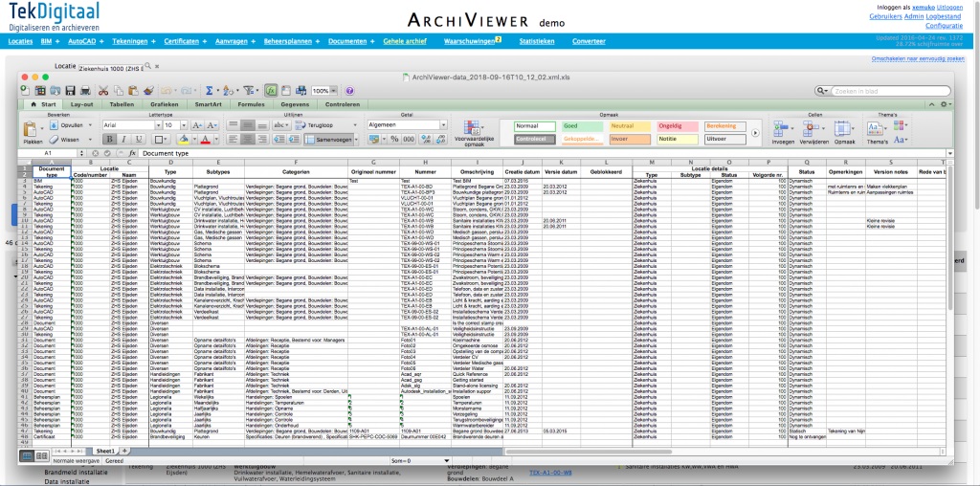The width and height of the screenshot is (980, 486).
Task: Click the Excel Help question mark icon
Action: [x=349, y=91]
